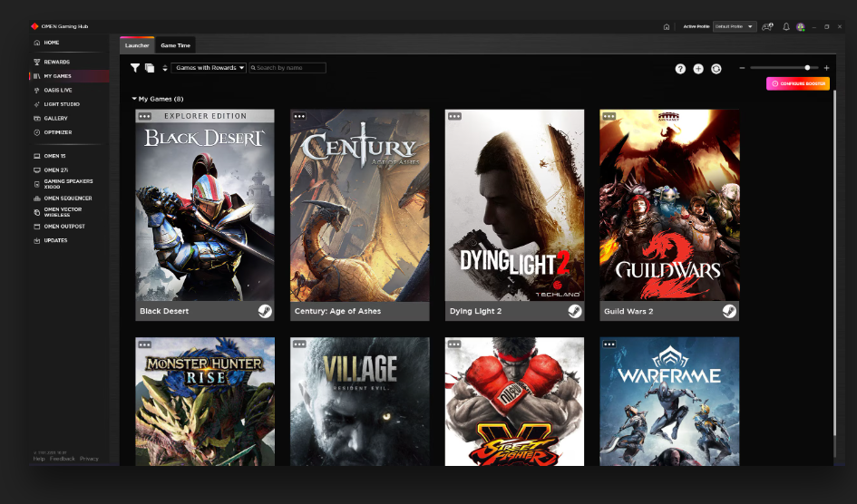Click the help question mark icon

click(x=680, y=69)
